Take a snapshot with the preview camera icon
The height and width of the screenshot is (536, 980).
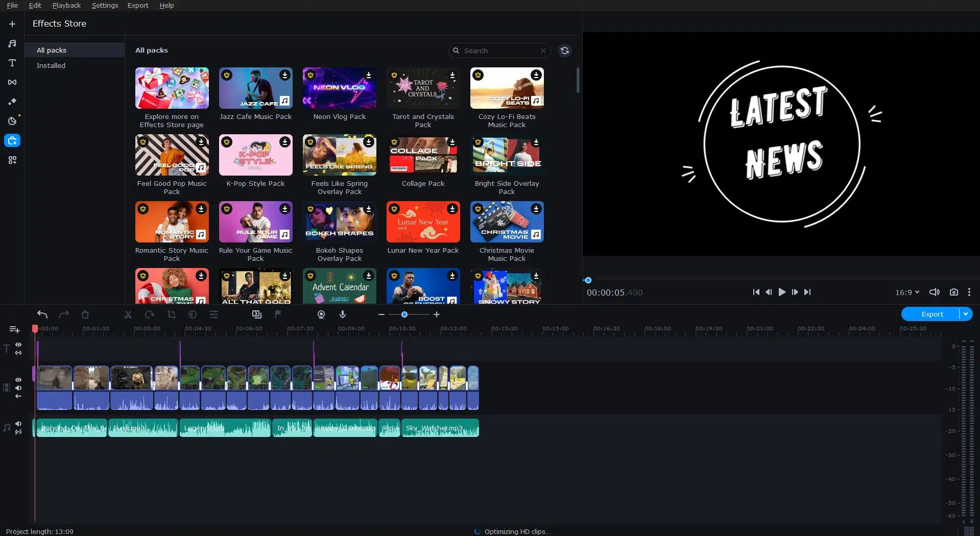point(953,292)
